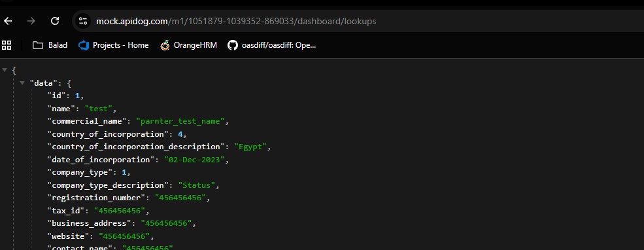Click the mock.apidog.com URL address field

(x=236, y=21)
